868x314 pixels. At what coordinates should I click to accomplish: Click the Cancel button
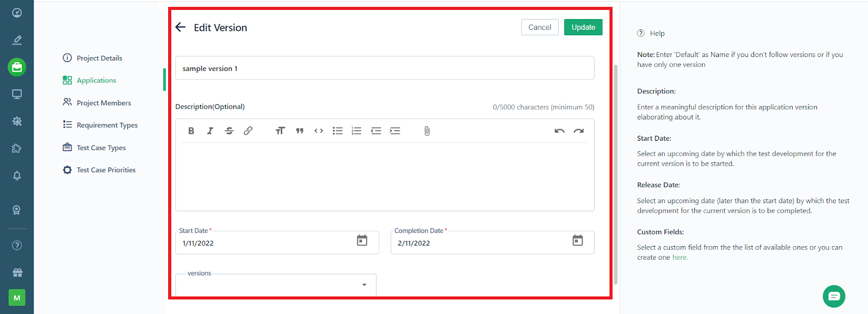coord(540,27)
